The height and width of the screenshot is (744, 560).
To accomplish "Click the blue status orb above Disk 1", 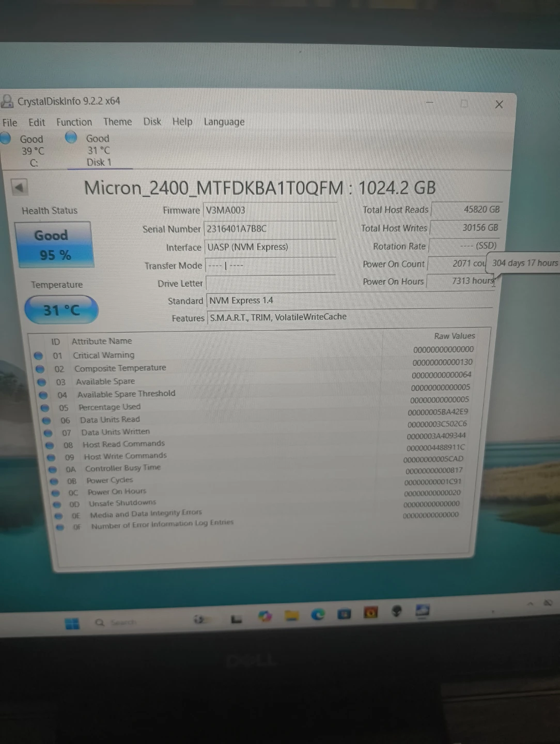I will click(71, 137).
